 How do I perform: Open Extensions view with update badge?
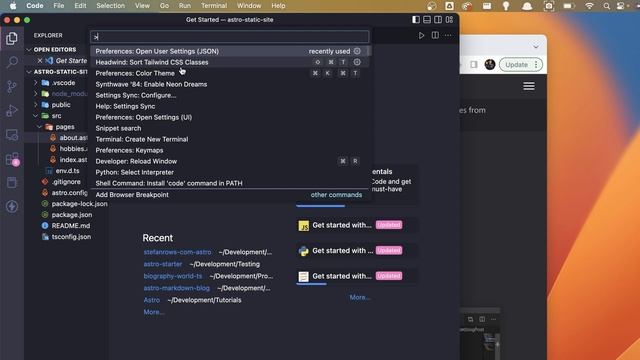click(x=12, y=159)
